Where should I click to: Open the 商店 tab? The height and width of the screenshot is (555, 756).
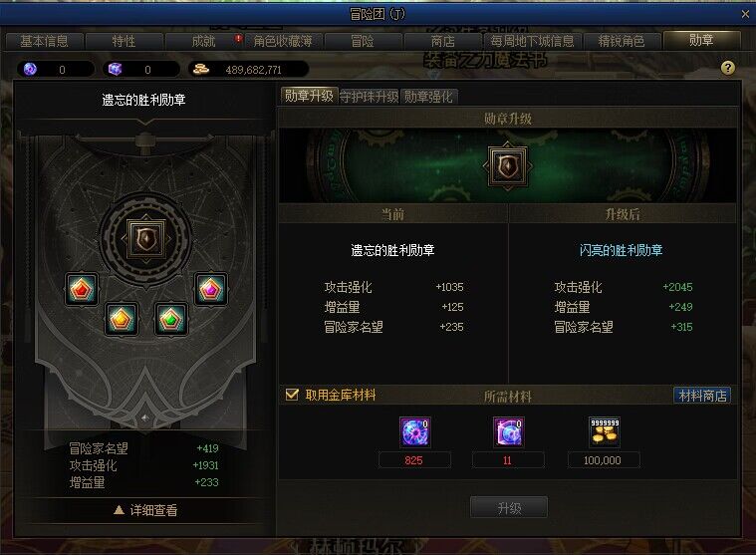[442, 41]
